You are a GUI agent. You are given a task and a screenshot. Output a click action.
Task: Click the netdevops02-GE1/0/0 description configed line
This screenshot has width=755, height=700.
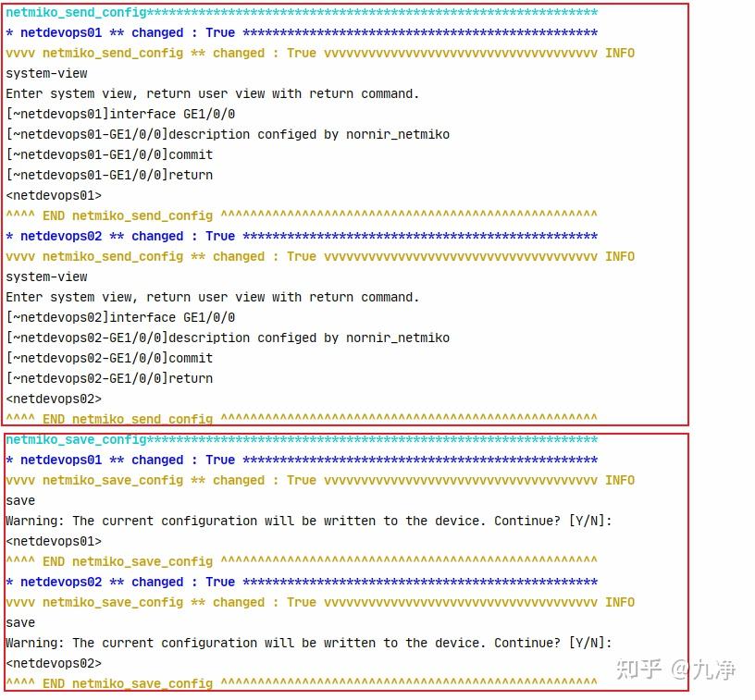(x=228, y=338)
